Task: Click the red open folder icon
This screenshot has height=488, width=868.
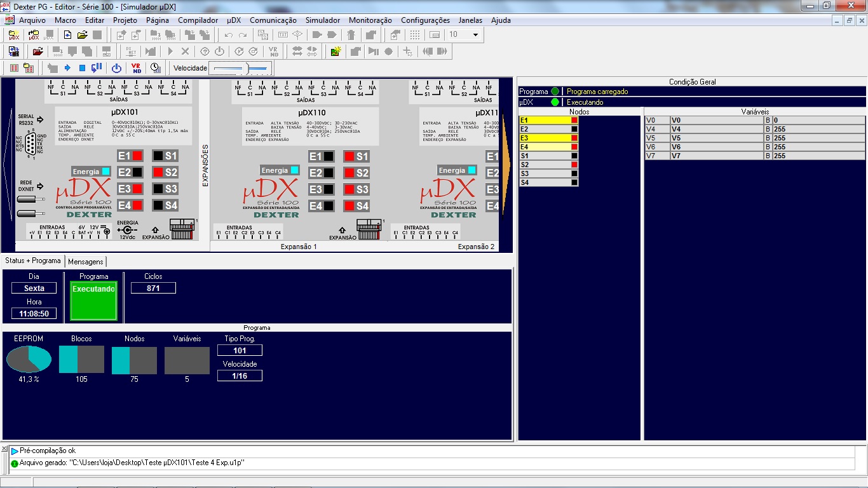Action: pyautogui.click(x=38, y=51)
